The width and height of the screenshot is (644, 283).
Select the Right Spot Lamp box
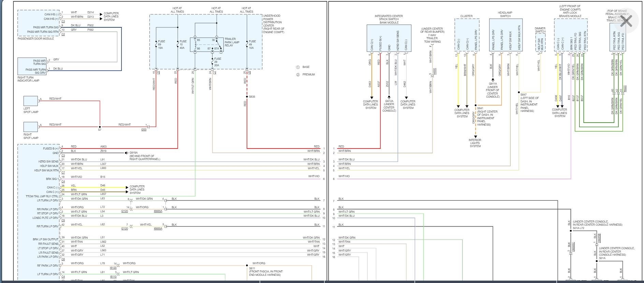pyautogui.click(x=30, y=127)
